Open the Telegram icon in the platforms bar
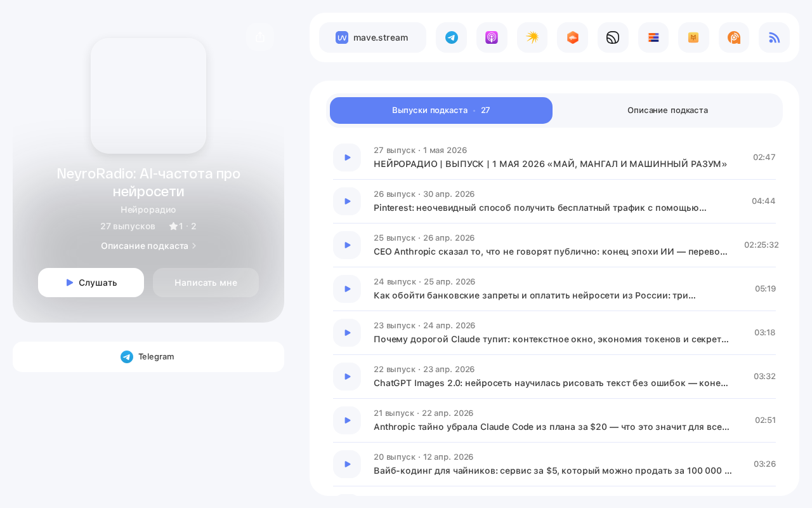 [452, 37]
